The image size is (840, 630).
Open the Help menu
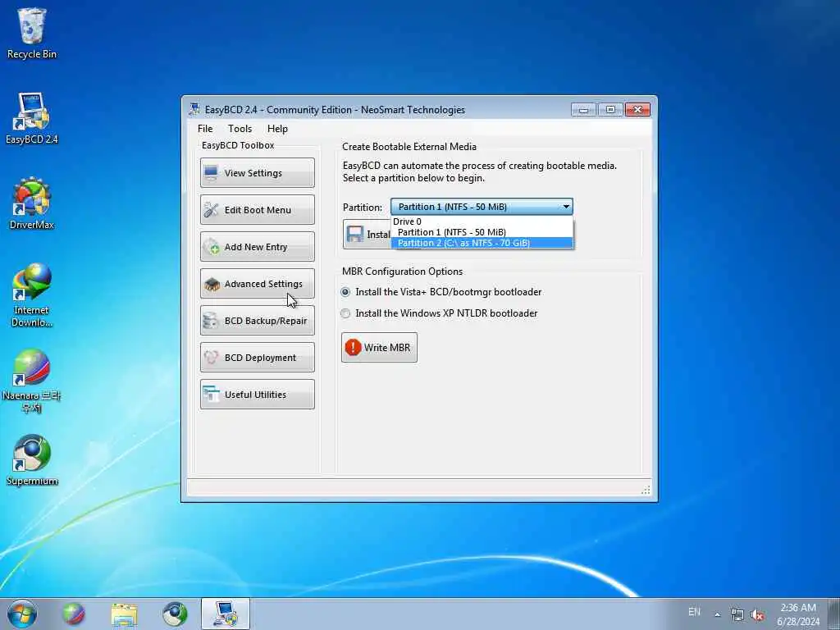pos(277,129)
